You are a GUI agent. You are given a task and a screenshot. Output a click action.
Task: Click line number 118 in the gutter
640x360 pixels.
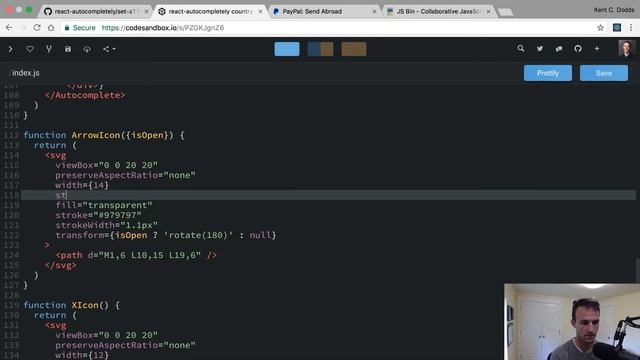11,195
